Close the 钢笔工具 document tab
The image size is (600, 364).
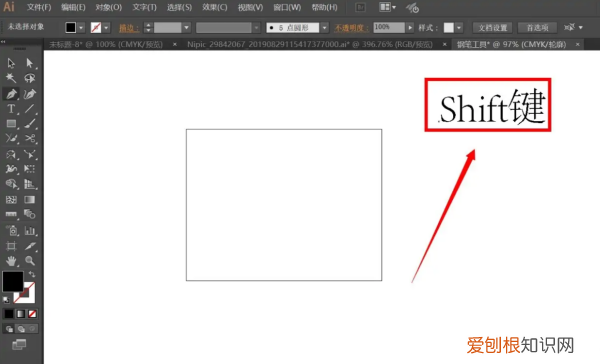(x=577, y=44)
